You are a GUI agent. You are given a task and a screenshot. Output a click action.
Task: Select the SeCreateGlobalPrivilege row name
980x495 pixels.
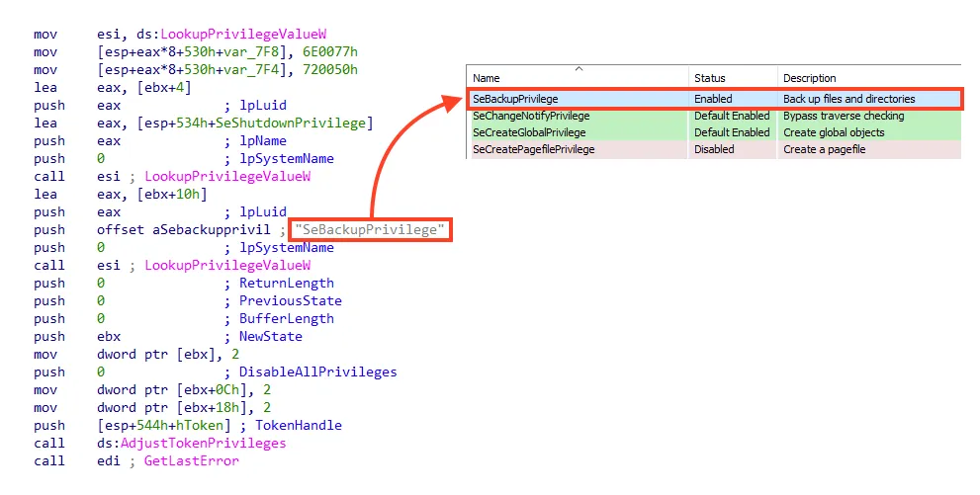[x=529, y=132]
